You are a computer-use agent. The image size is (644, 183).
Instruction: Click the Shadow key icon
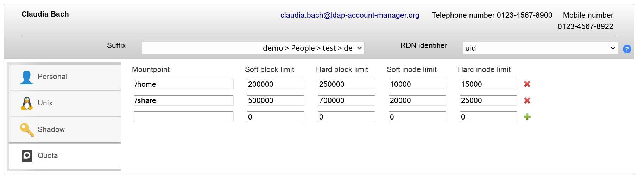(27, 129)
